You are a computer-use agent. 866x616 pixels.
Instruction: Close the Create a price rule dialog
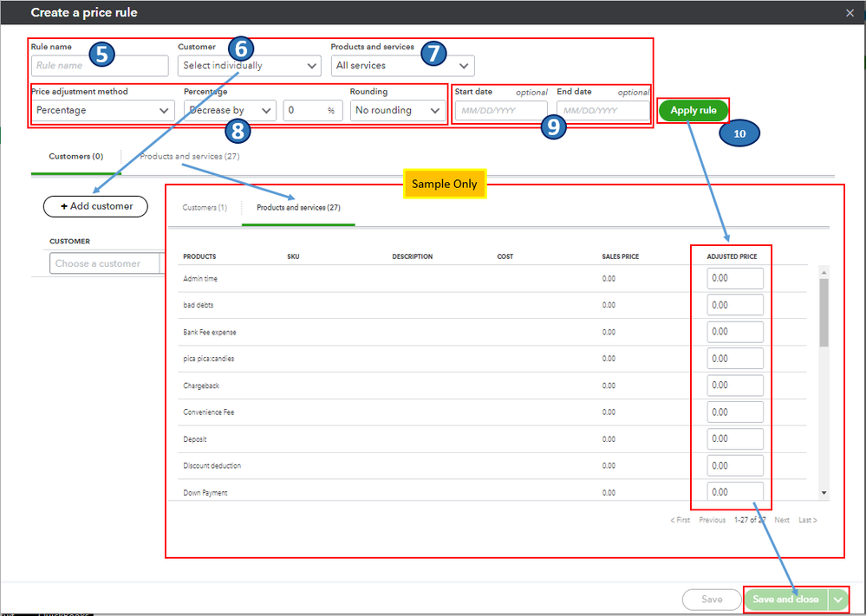point(850,13)
